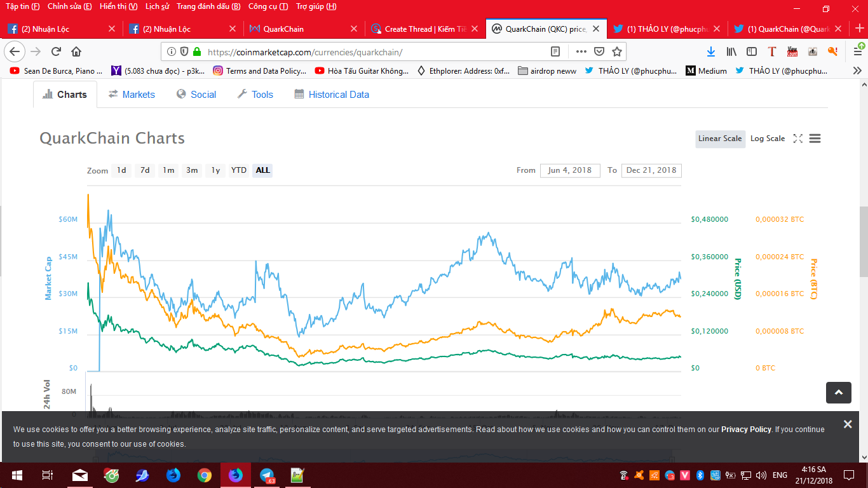This screenshot has width=868, height=488.
Task: Switch to the Tools tab
Action: [255, 95]
